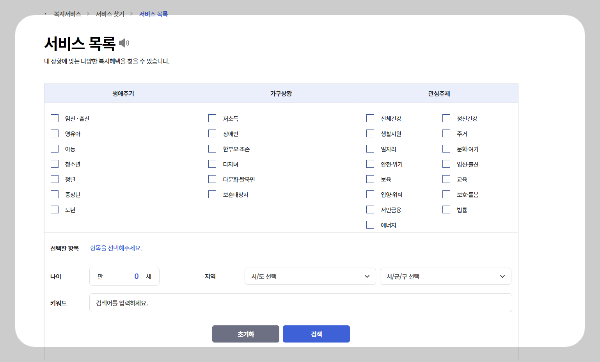Tick the 안전·위기 checkbox
The image size is (600, 362).
point(370,164)
